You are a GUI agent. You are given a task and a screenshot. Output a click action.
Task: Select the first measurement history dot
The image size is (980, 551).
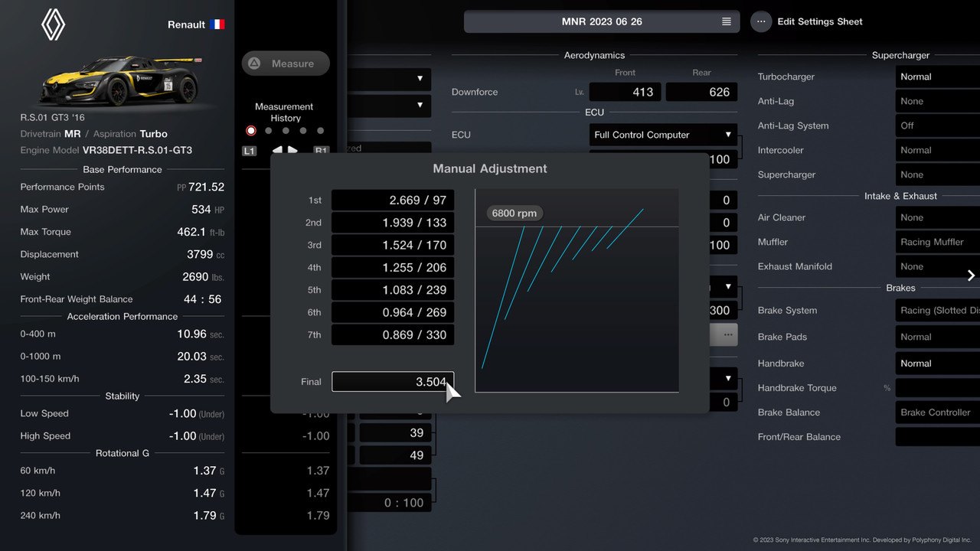(x=250, y=131)
